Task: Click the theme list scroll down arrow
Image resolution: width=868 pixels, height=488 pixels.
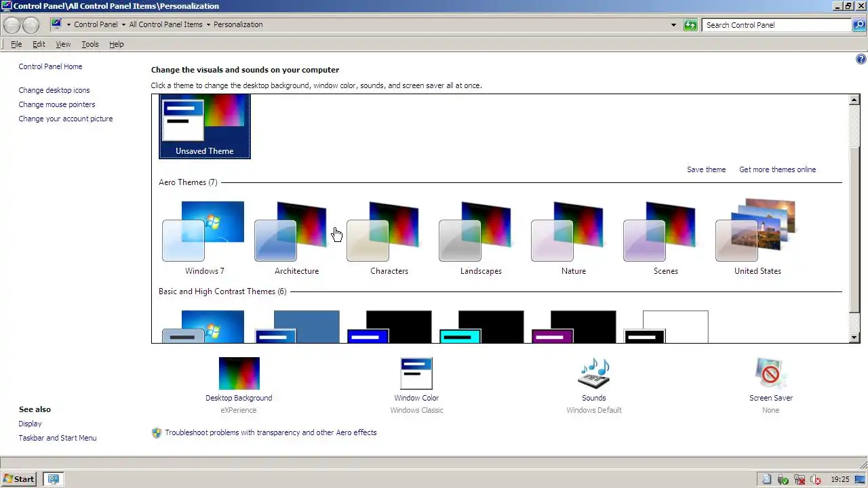Action: pyautogui.click(x=854, y=338)
